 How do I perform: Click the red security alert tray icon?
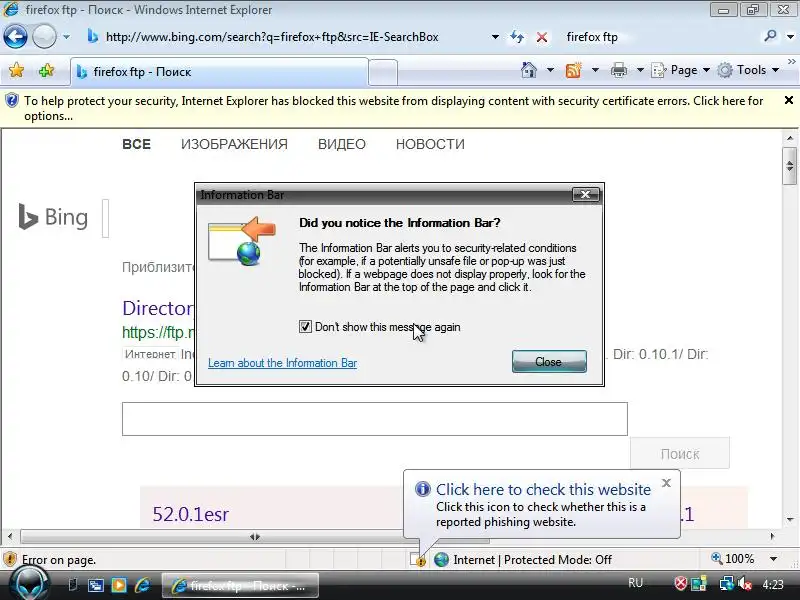coord(681,583)
